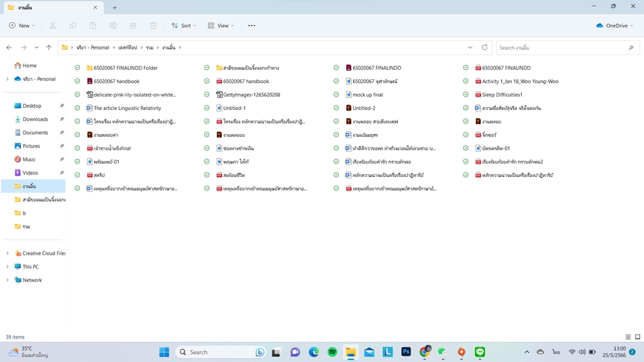Open the OneDrive status dropdown
644x362 pixels.
614,25
